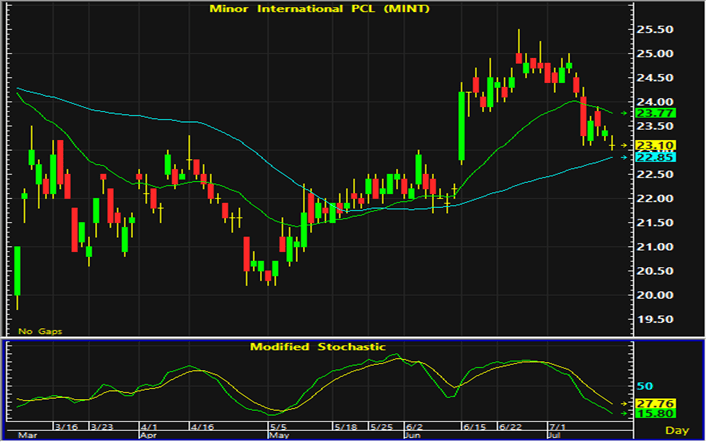The width and height of the screenshot is (707, 442).
Task: Click the Modified Stochastic panel title
Action: 318,347
